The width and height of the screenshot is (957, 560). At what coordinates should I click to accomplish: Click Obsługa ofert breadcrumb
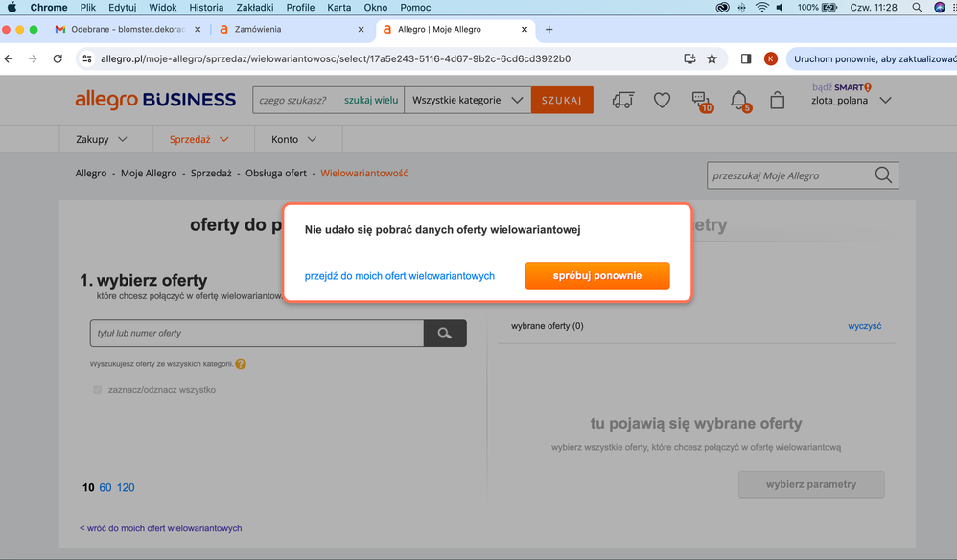pyautogui.click(x=276, y=174)
